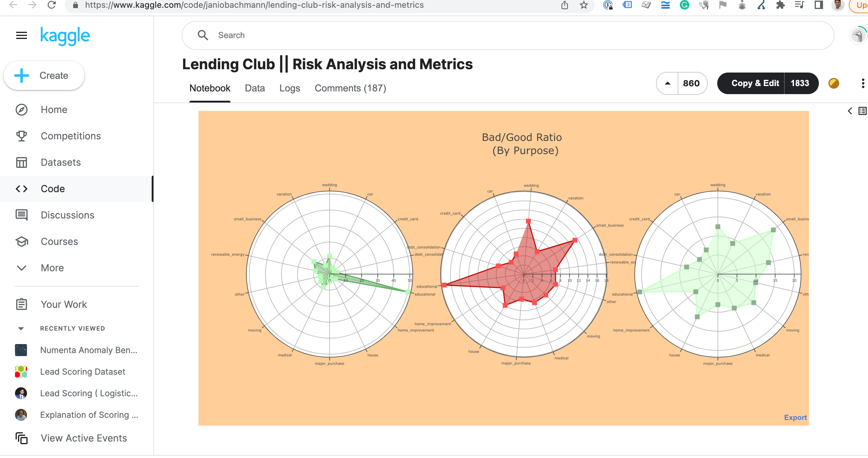868x458 pixels.
Task: Click the Copy & Edit button
Action: (754, 83)
